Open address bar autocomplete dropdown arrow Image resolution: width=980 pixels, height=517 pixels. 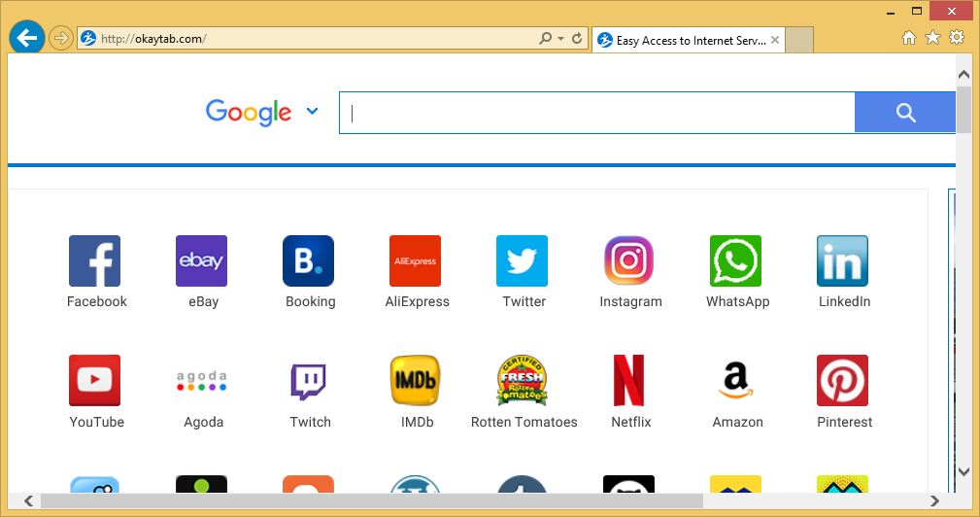coord(560,39)
